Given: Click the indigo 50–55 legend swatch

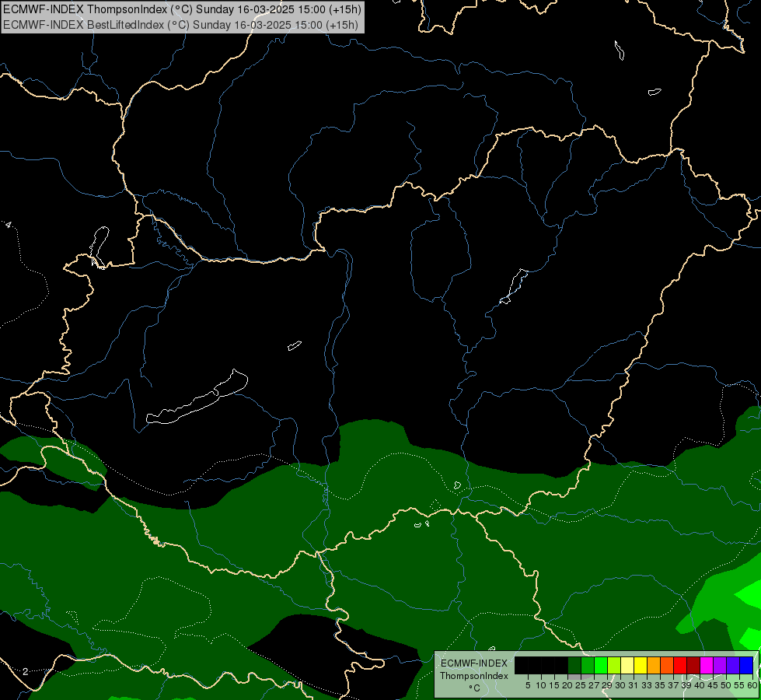Looking at the screenshot, I should coord(733,665).
